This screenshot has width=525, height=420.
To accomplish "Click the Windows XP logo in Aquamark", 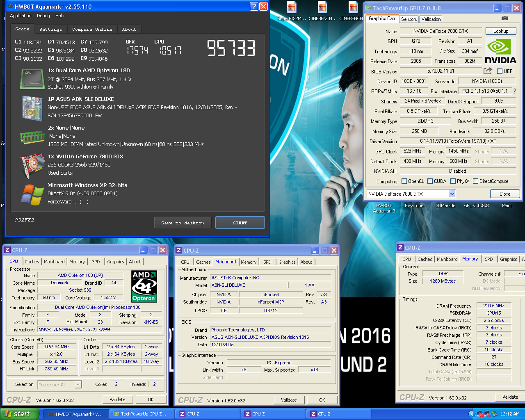I will (32, 194).
